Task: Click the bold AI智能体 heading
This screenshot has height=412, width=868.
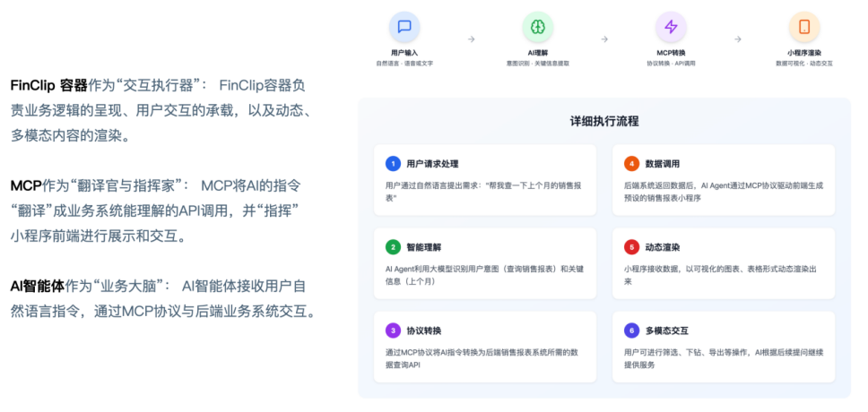Action: pyautogui.click(x=37, y=287)
